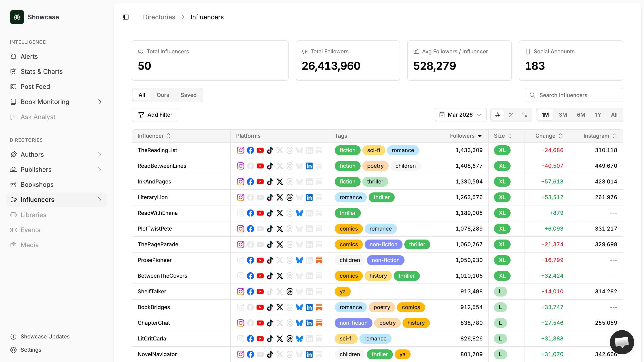This screenshot has height=362, width=644.
Task: Click LiteraryLion's Threads icon
Action: [x=289, y=197]
